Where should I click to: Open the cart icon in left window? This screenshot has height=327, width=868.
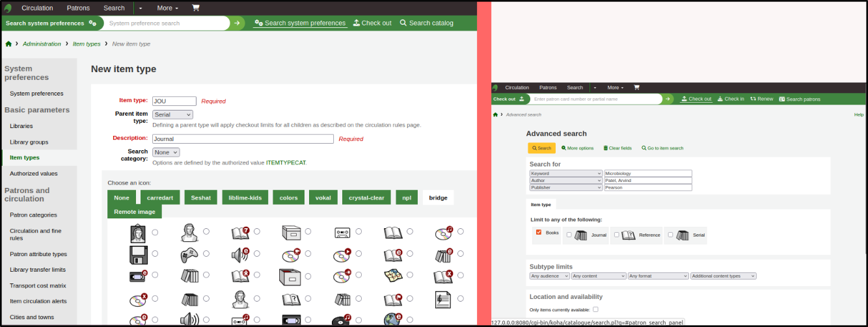pos(196,8)
